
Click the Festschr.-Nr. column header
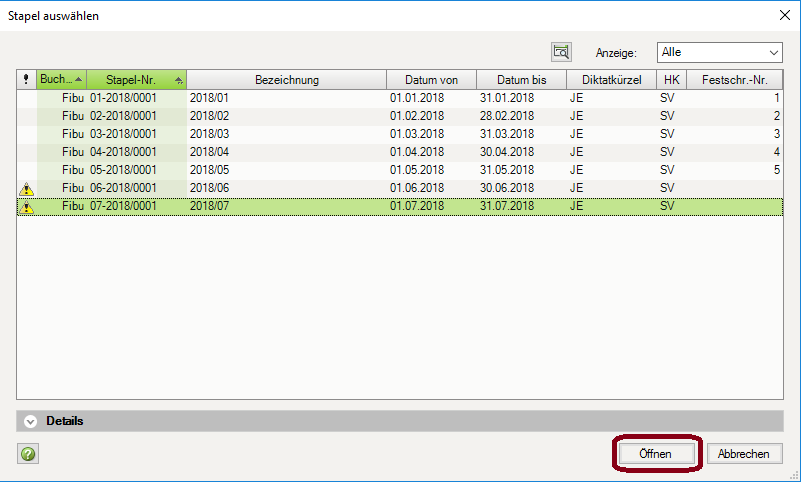[x=735, y=80]
